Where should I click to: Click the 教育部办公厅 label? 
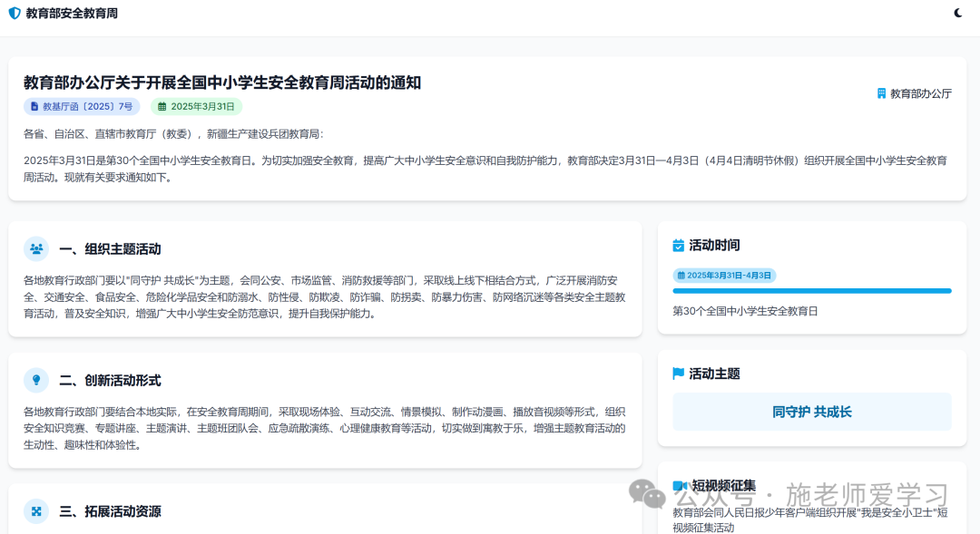click(x=921, y=93)
